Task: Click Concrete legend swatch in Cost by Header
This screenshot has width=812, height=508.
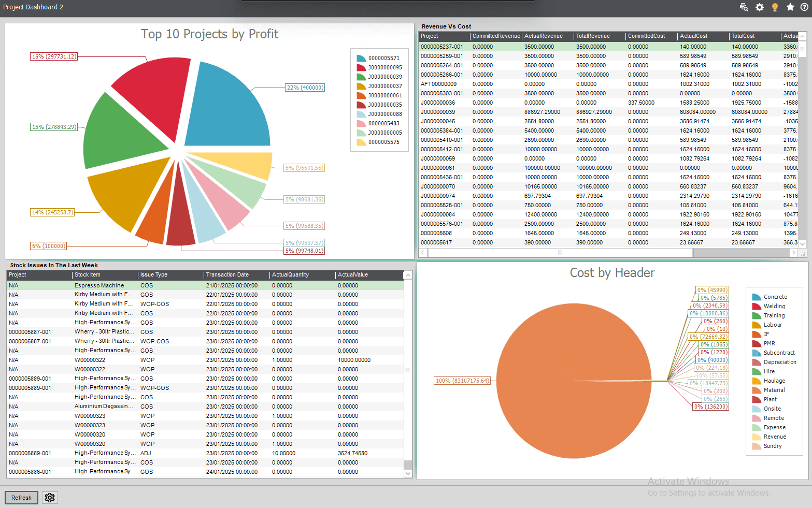Action: tap(757, 297)
